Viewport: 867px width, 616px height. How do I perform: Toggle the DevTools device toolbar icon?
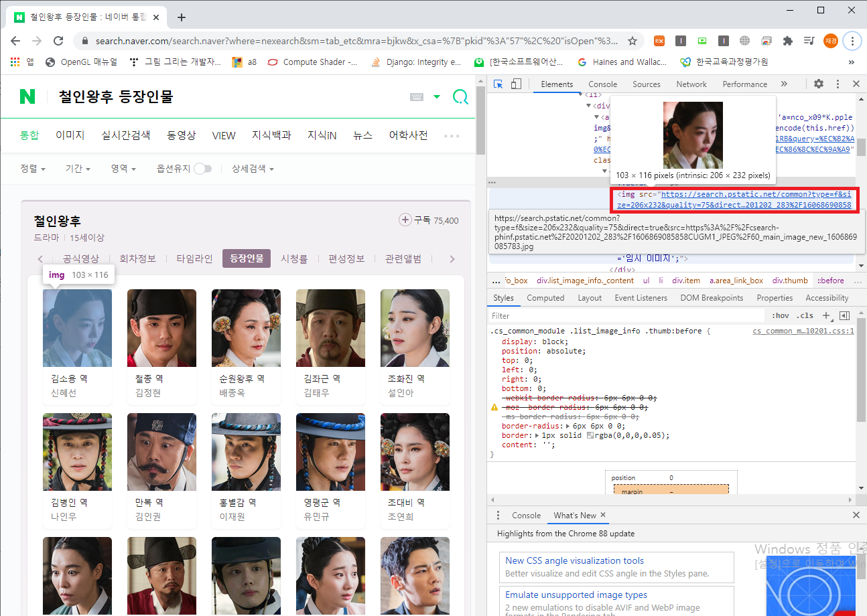tap(516, 84)
